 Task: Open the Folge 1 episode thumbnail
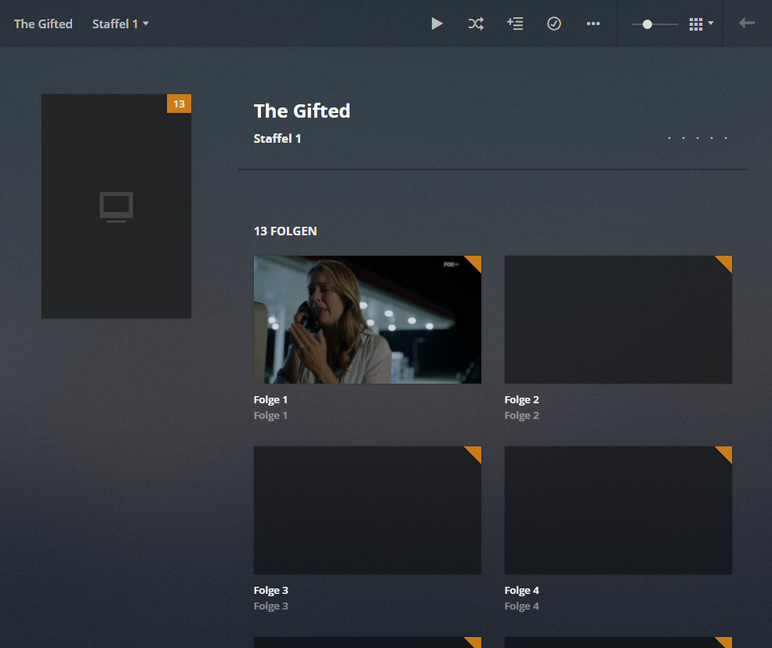coord(367,320)
